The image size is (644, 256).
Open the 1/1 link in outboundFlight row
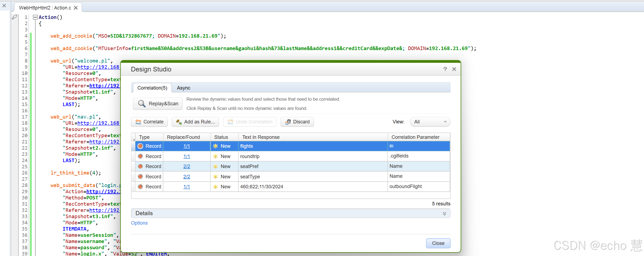click(x=187, y=187)
